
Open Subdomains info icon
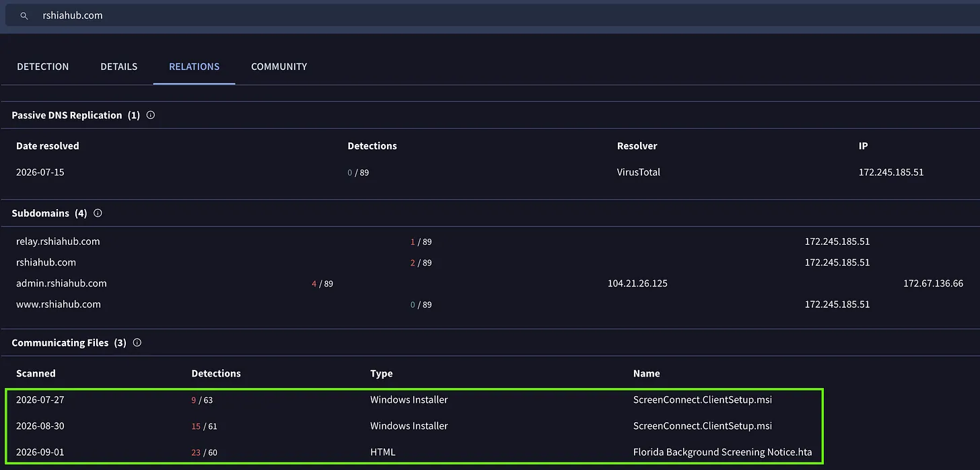[x=98, y=213]
